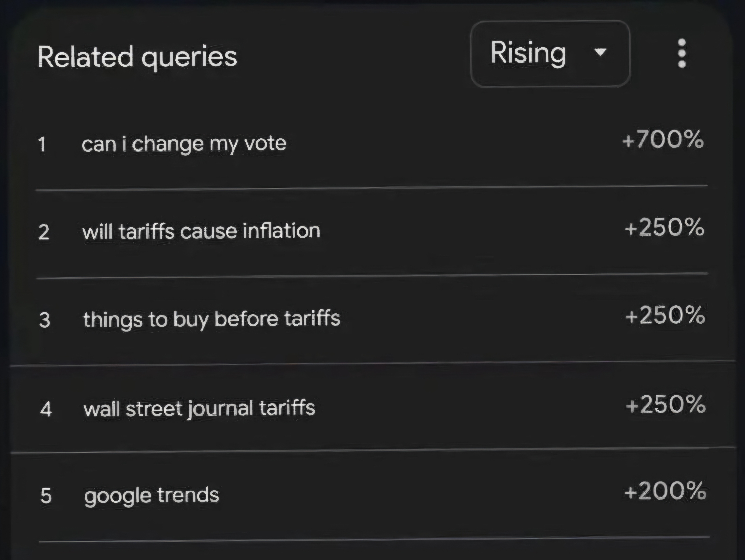Open the Rising filter dropdown
The width and height of the screenshot is (745, 560).
point(550,53)
